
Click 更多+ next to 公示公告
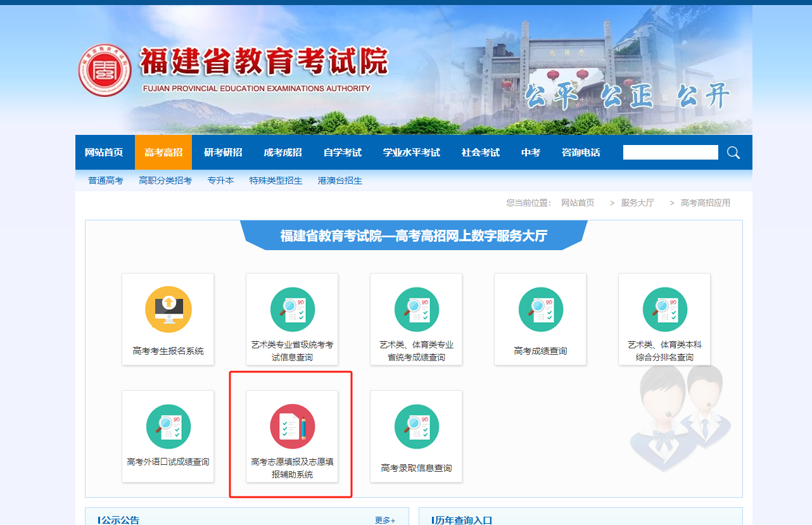tap(384, 520)
